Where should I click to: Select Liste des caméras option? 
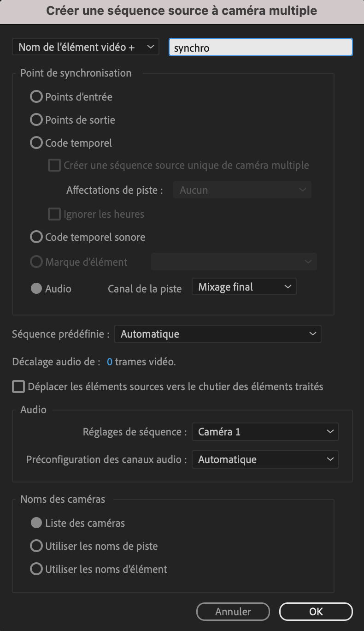pos(36,523)
